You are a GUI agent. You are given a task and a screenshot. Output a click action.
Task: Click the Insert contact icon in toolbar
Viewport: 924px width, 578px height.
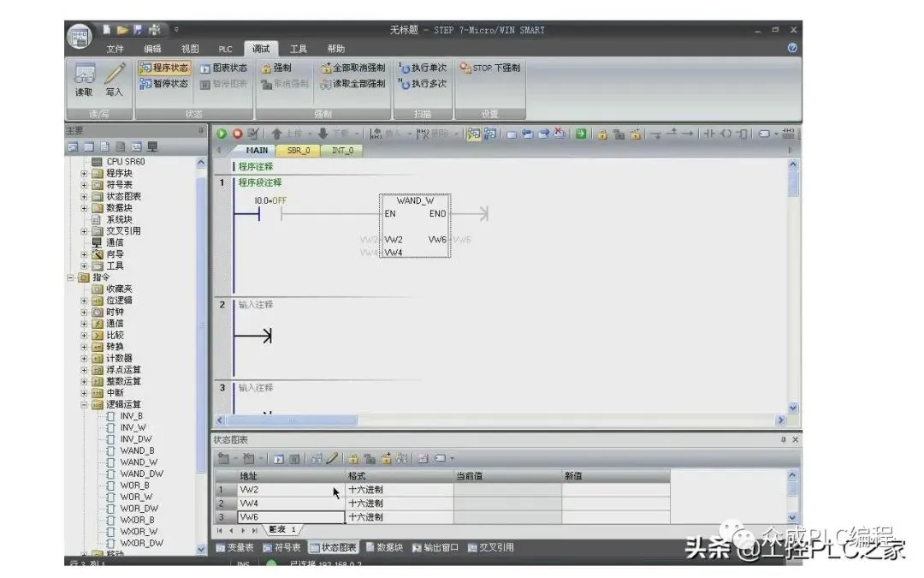709,134
